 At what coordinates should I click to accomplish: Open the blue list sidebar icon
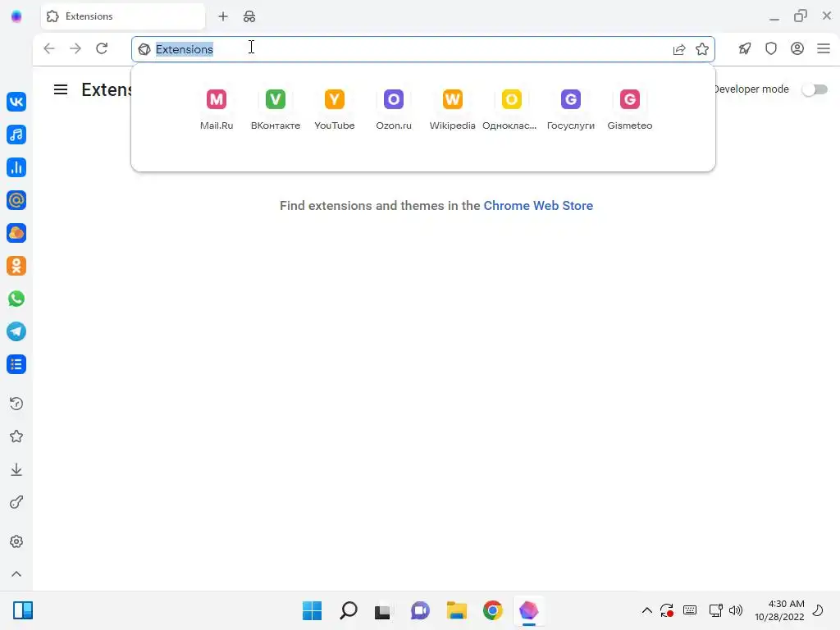click(x=16, y=364)
